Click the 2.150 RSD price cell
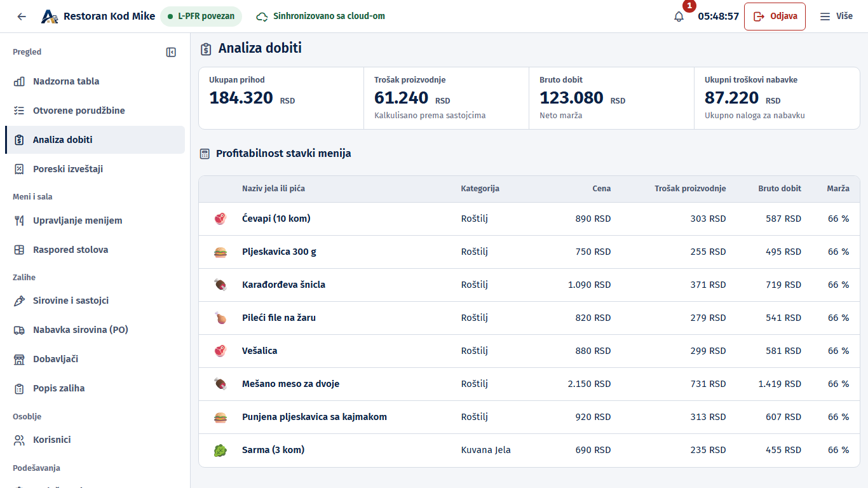 coord(589,384)
